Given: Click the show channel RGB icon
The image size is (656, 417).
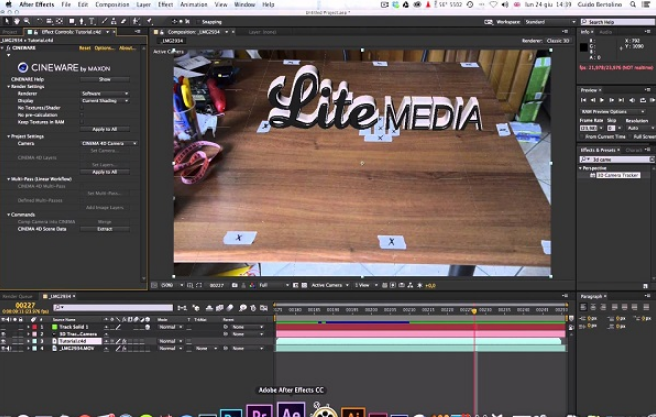Looking at the screenshot, I should pos(252,285).
